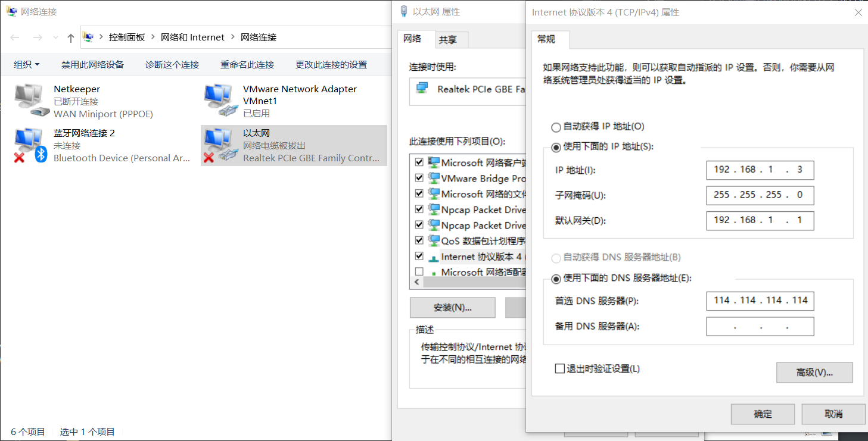Click the empty 备用 DNS 服务器 input field
The height and width of the screenshot is (441, 868).
[x=760, y=326]
